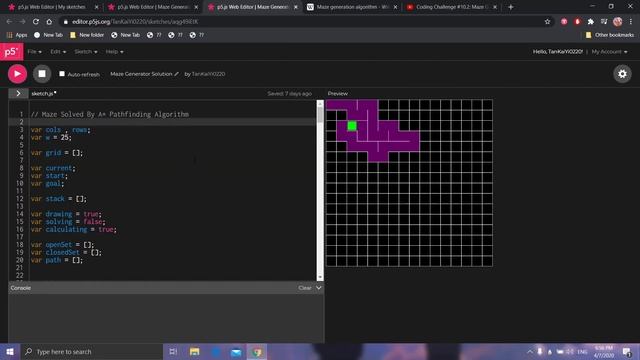This screenshot has width=640, height=360.
Task: Click the 'Preview' panel label
Action: click(x=338, y=93)
